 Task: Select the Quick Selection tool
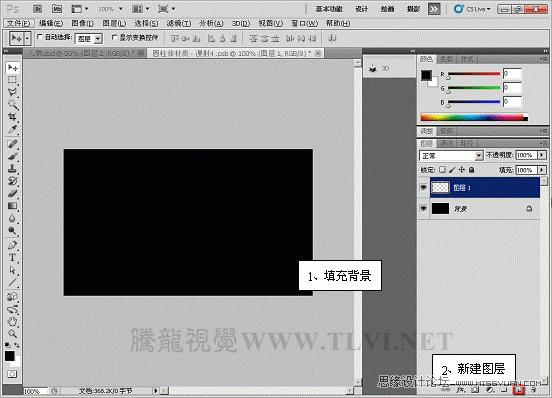coord(13,105)
